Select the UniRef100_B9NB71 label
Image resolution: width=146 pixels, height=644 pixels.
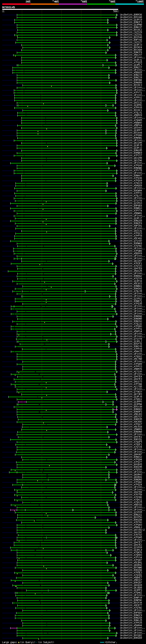point(131,301)
